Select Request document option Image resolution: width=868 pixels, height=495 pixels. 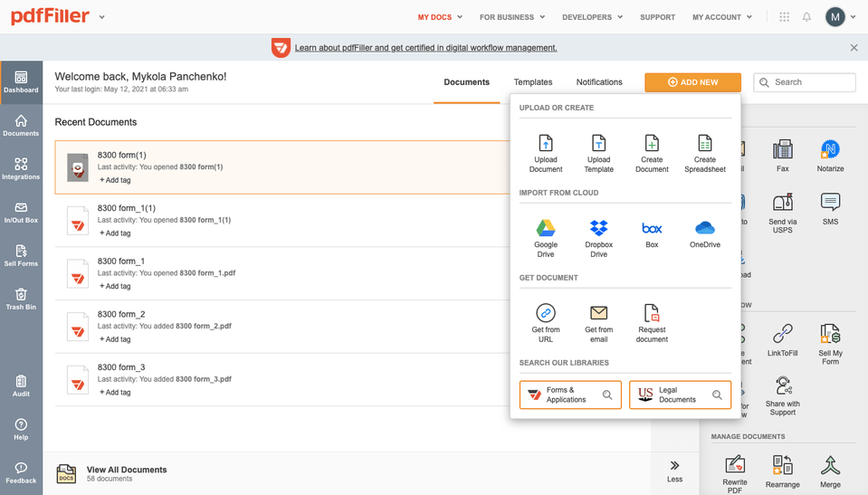(652, 323)
